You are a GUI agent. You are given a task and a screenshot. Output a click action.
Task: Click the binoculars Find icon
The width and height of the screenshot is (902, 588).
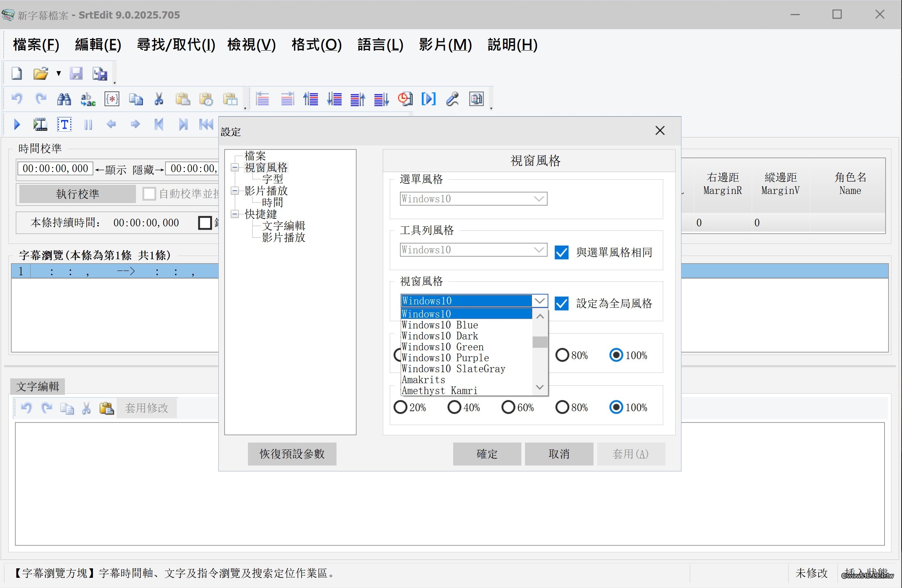[64, 99]
